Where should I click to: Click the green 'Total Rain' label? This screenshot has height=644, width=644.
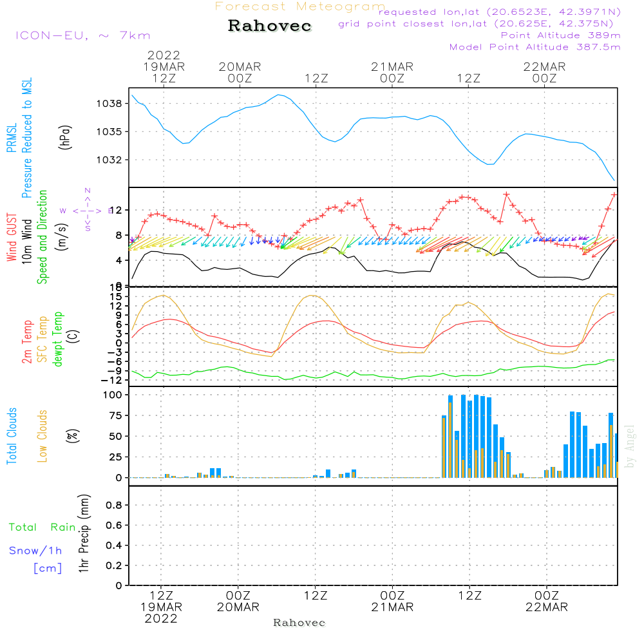pyautogui.click(x=43, y=527)
